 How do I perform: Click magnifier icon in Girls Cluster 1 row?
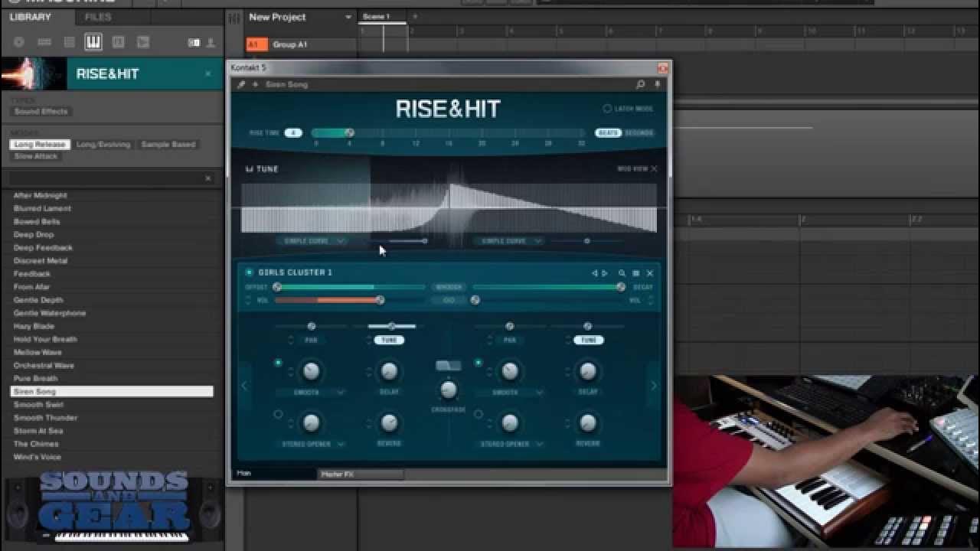[622, 273]
